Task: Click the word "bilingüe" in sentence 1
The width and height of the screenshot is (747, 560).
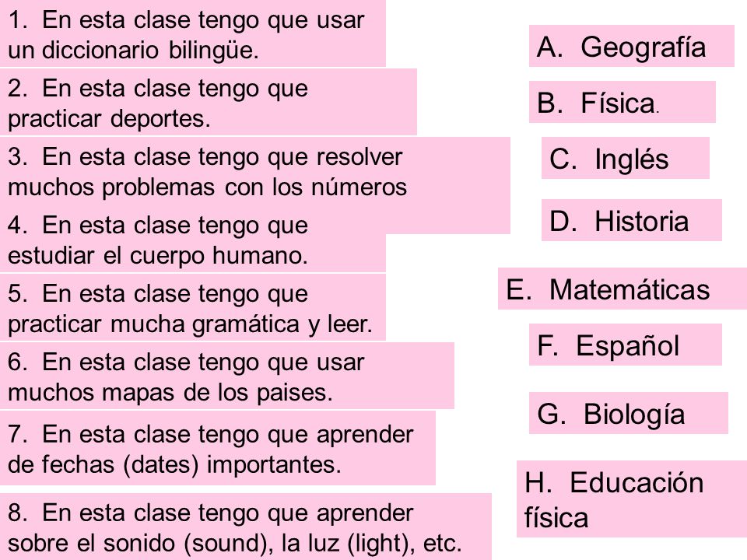Action: coord(213,51)
